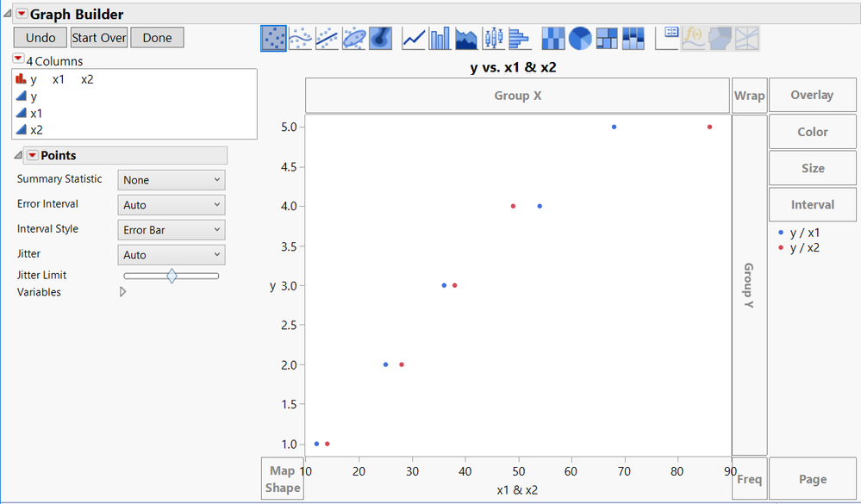
Task: Select the Points element icon
Action: click(273, 39)
